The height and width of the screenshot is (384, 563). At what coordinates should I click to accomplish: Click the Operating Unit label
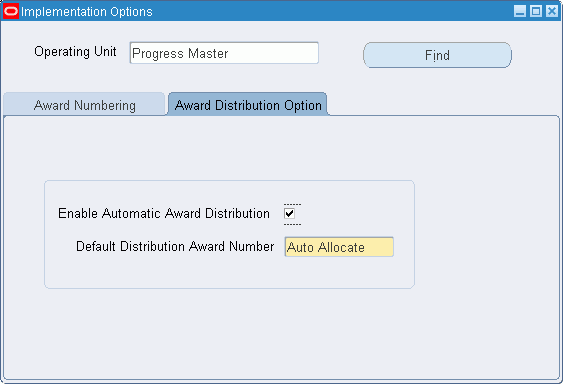[x=75, y=52]
